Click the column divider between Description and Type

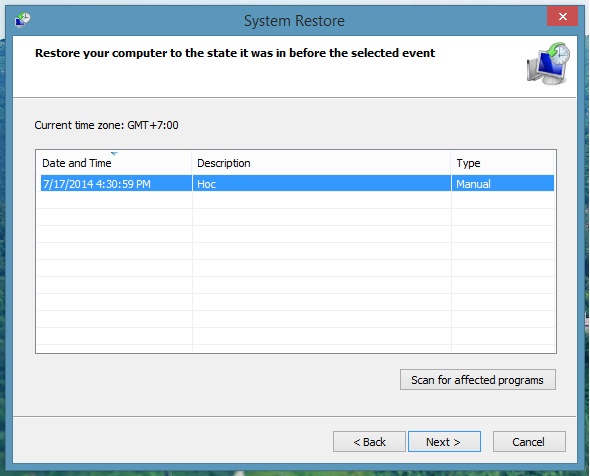click(451, 163)
